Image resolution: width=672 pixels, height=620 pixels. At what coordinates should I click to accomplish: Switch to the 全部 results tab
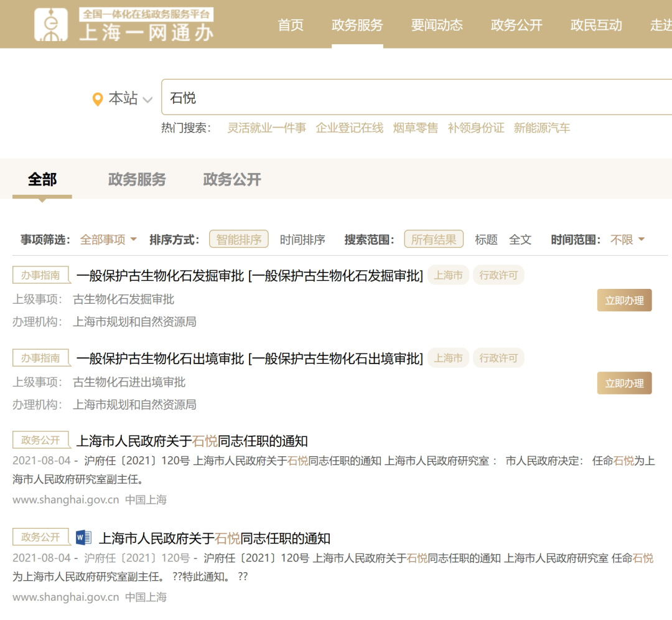coord(42,179)
